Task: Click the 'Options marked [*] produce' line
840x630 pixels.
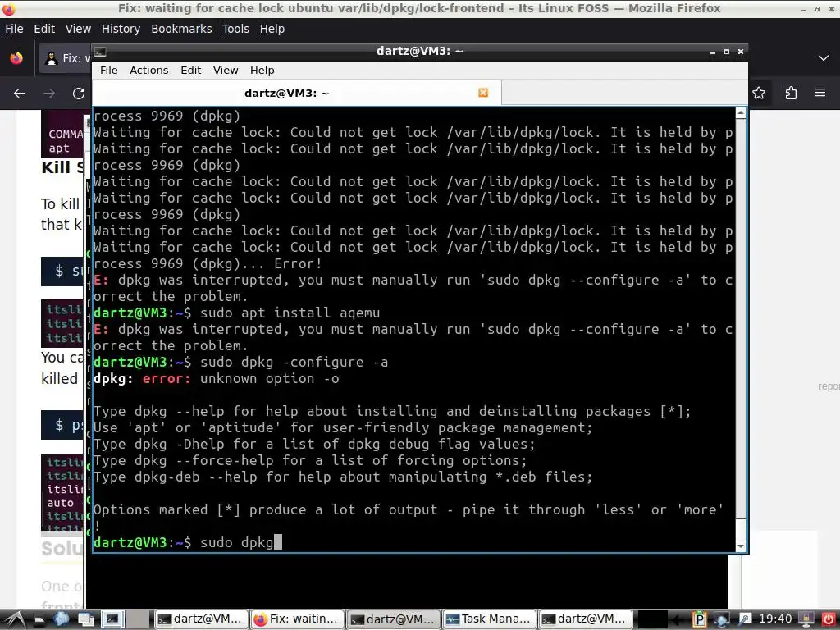Action: [409, 509]
